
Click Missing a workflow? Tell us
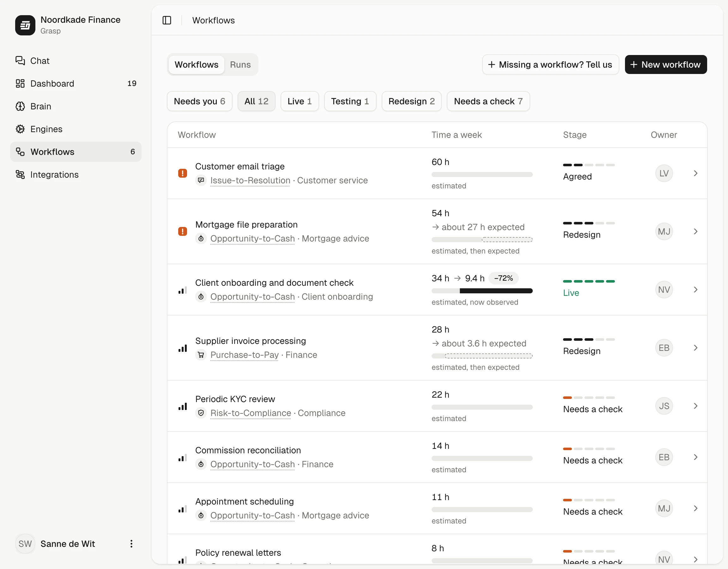(x=550, y=64)
